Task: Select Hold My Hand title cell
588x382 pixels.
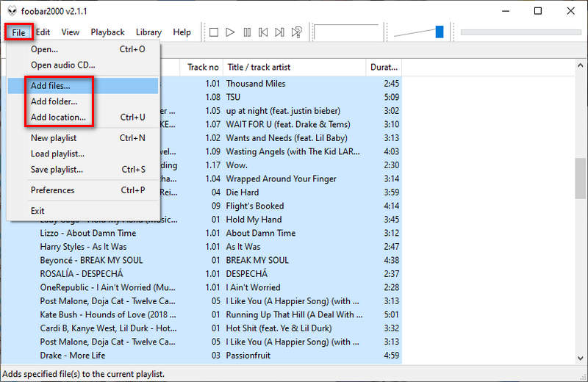Action: (x=254, y=220)
